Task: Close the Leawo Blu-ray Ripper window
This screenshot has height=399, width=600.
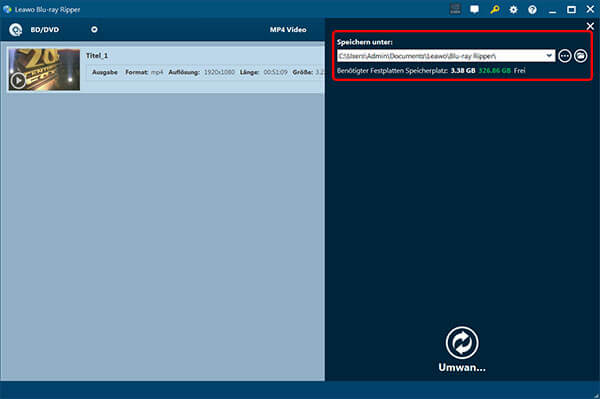Action: pos(590,9)
